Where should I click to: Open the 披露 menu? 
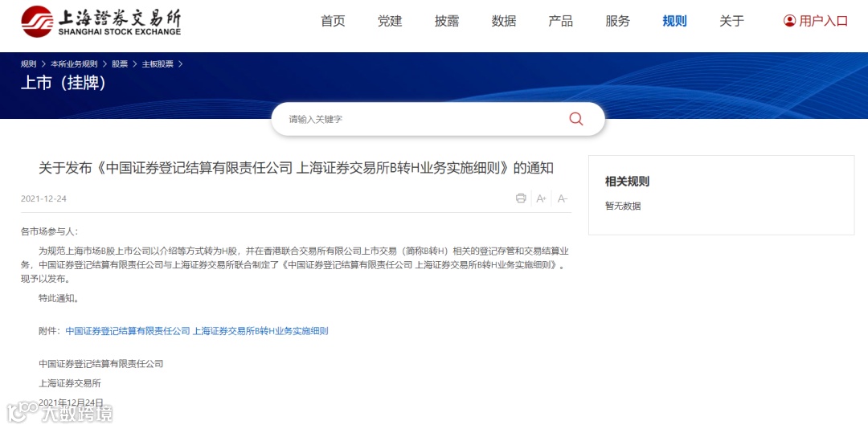click(447, 21)
